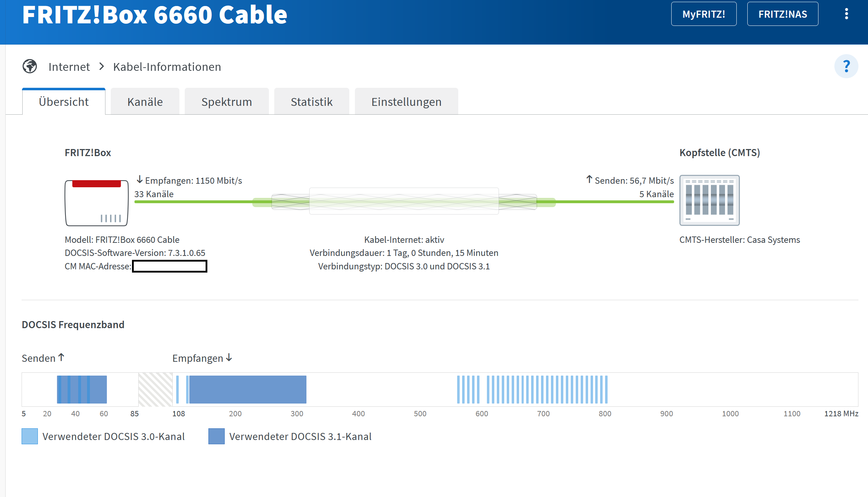Click the download arrow beside Empfangen speed
The width and height of the screenshot is (868, 497).
(140, 179)
